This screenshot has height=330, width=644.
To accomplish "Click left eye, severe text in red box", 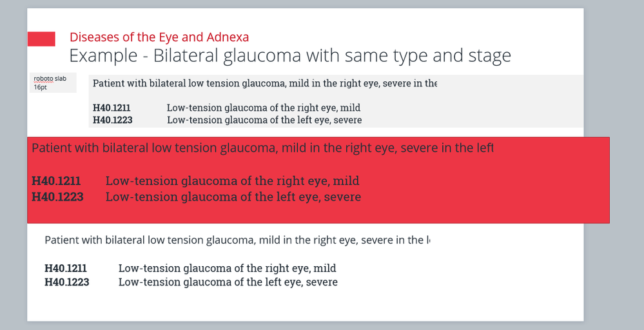I will [x=233, y=197].
